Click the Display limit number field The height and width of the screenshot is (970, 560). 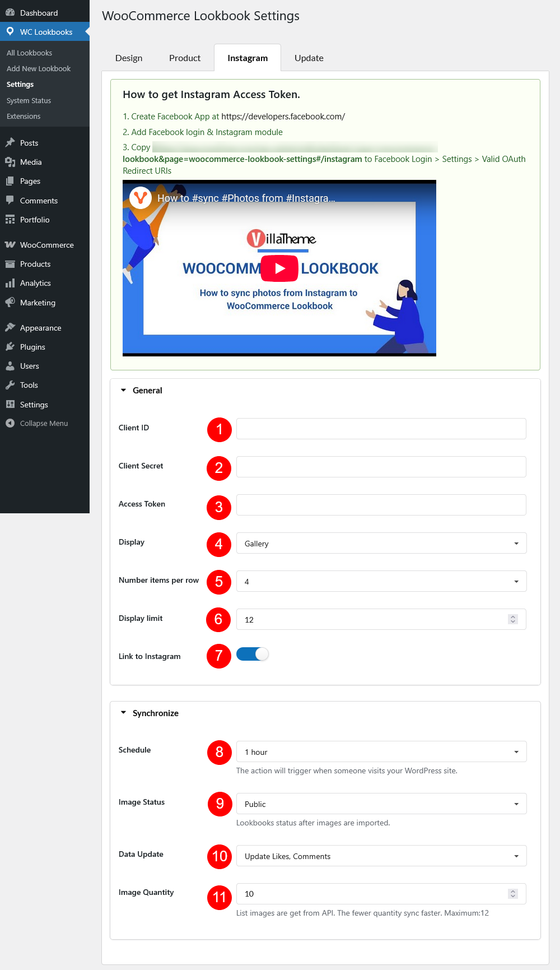[381, 619]
